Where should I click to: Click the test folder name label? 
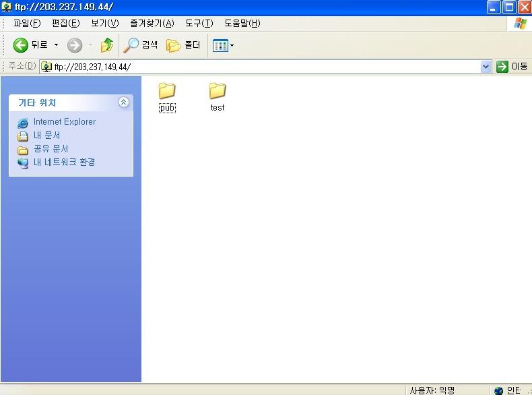click(218, 108)
